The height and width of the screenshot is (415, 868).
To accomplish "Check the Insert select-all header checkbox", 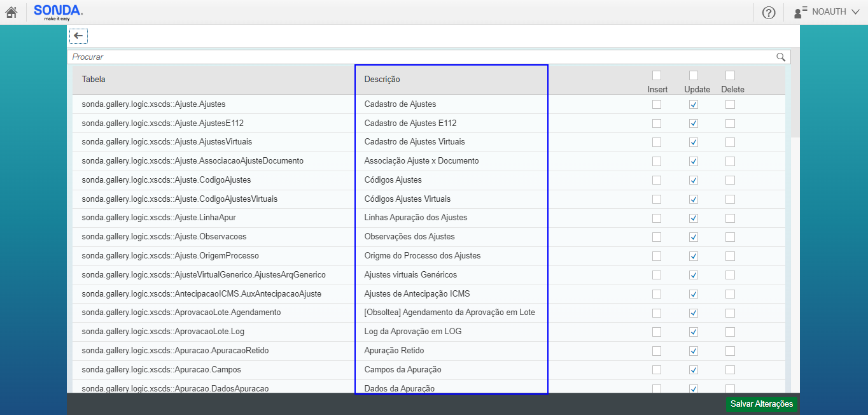I will [x=657, y=76].
